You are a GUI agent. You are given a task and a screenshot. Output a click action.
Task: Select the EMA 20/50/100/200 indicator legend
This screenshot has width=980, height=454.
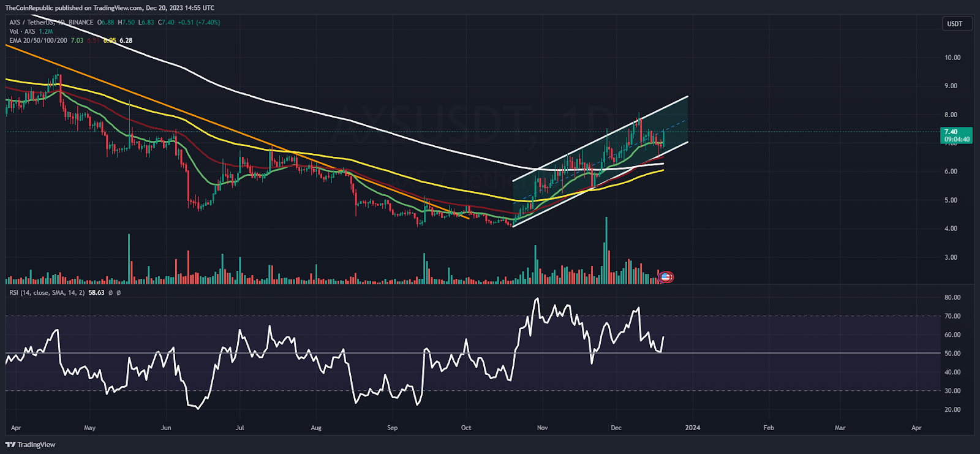[38, 40]
